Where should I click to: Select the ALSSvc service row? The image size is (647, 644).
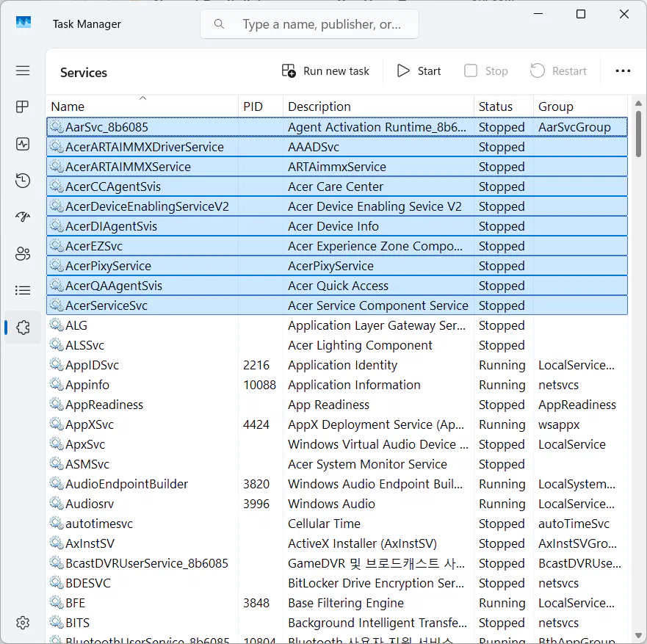tap(337, 345)
